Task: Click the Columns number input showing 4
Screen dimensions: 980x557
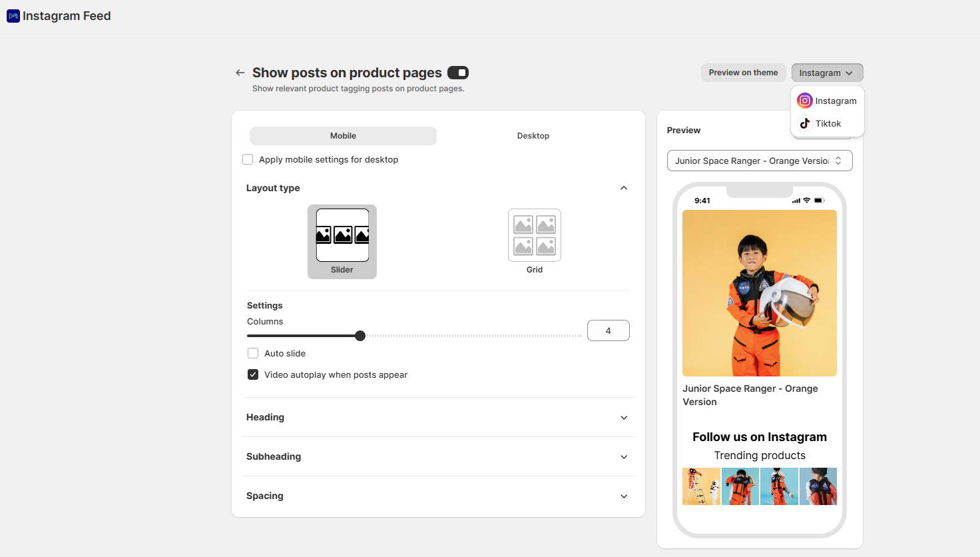Action: [609, 330]
